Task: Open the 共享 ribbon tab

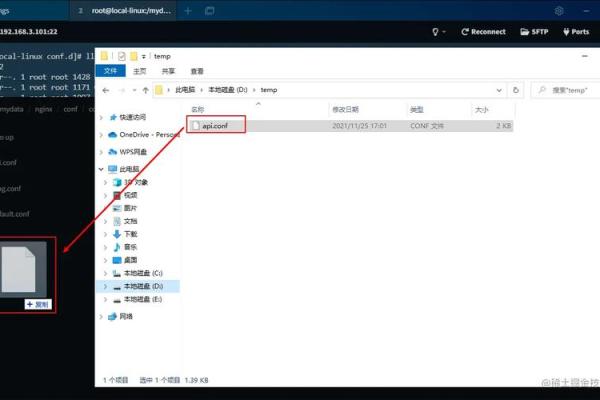Action: tap(168, 71)
